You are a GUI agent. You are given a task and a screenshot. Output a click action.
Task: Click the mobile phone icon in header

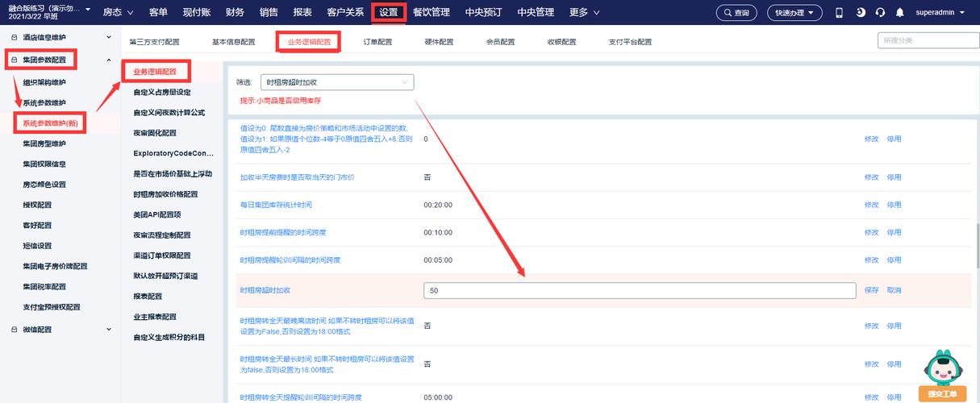[839, 13]
